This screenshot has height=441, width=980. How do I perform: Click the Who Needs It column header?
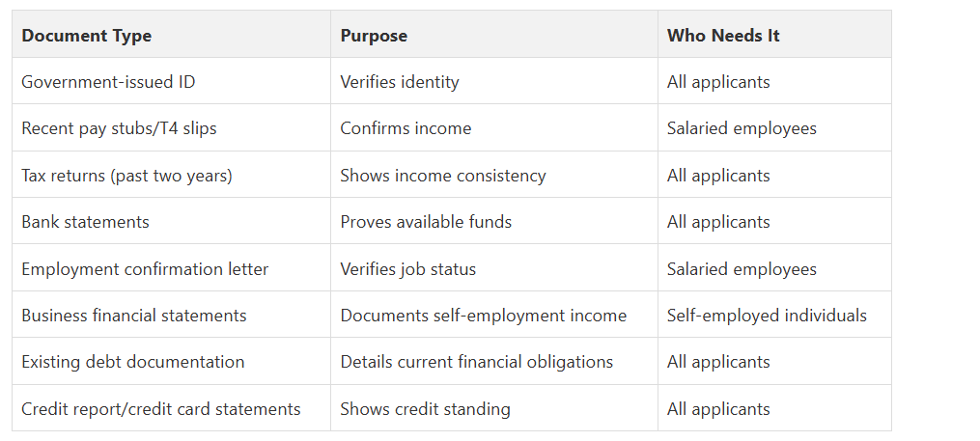click(723, 36)
